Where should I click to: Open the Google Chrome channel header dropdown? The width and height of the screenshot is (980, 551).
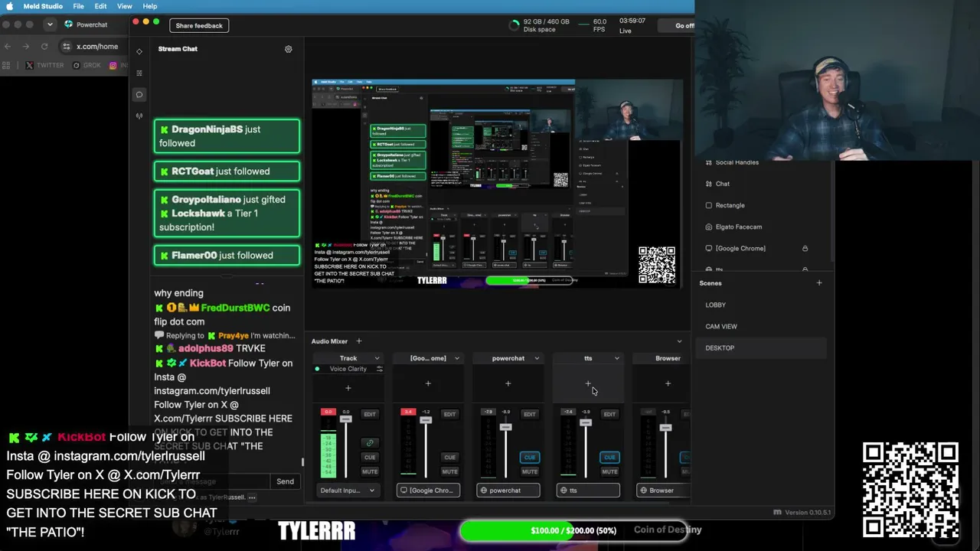click(x=457, y=358)
